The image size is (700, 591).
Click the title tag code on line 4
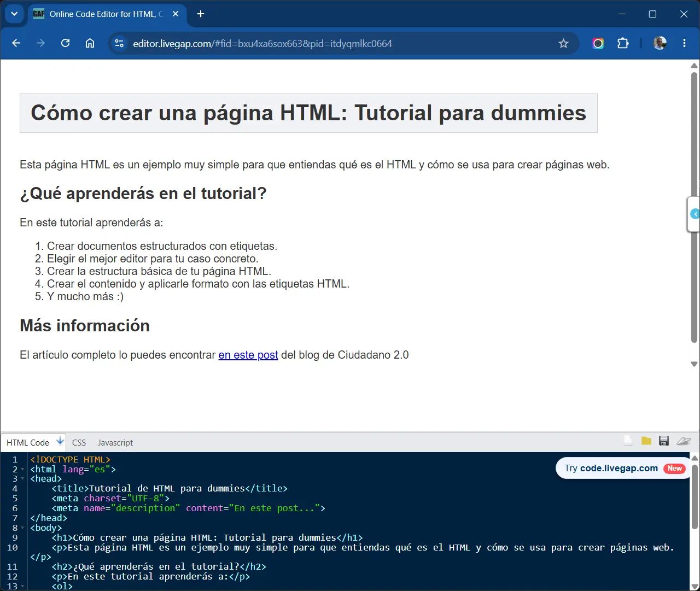click(170, 489)
